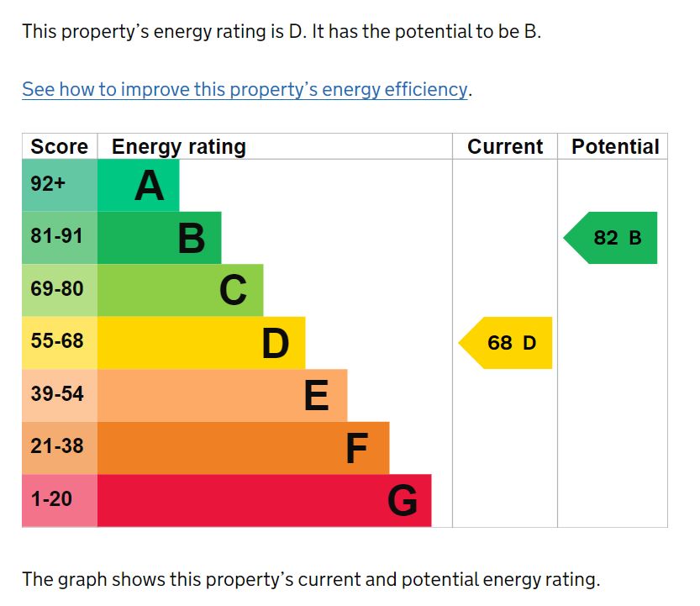Click the 92+ score cell
This screenshot has width=700, height=606.
(60, 186)
